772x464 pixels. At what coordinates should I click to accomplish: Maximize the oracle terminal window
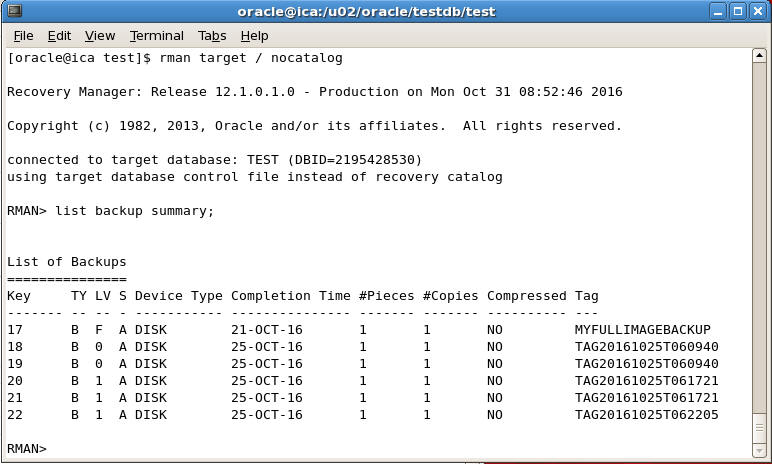pos(738,12)
